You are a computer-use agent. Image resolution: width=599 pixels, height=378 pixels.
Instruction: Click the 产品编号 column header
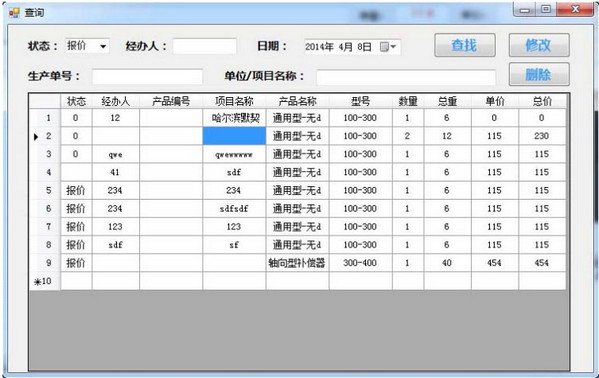(171, 101)
